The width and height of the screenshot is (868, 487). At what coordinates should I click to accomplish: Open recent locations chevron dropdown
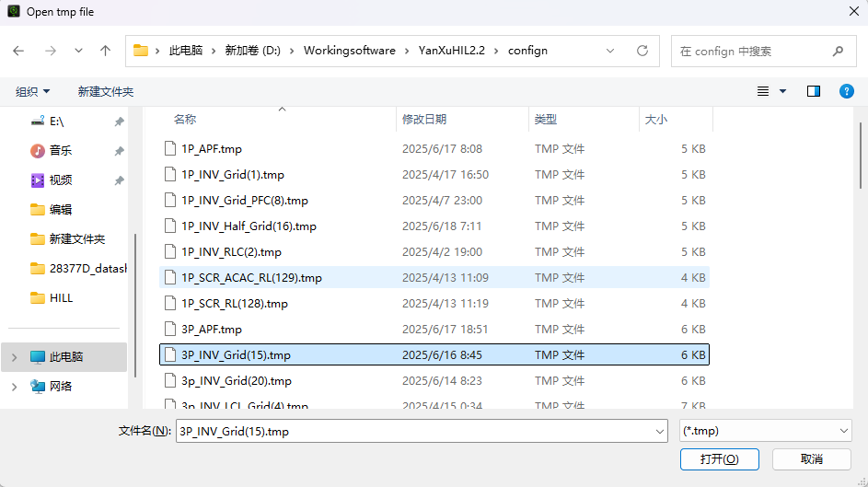(78, 51)
